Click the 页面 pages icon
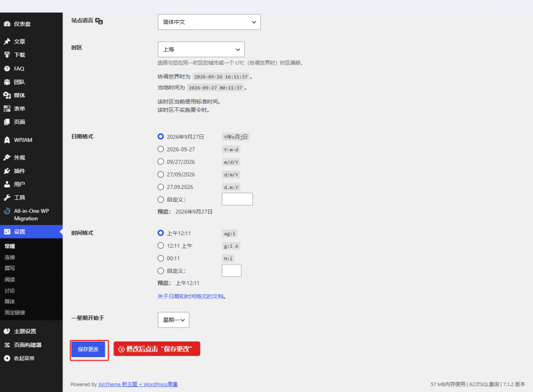Viewport: 533px width, 392px height. (7, 122)
